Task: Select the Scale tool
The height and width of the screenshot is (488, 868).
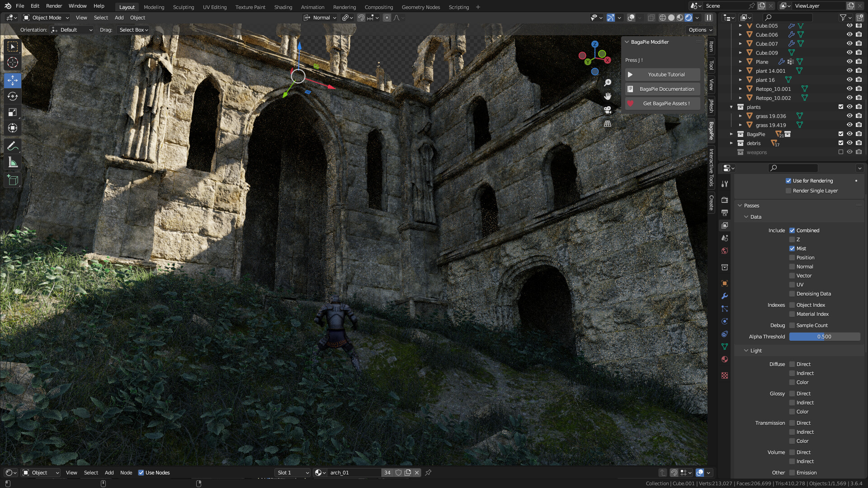Action: point(13,112)
